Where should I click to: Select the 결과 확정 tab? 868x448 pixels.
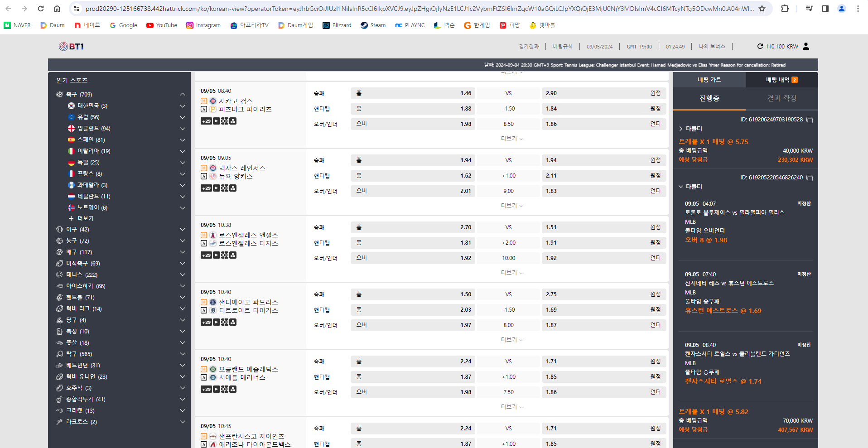(x=782, y=98)
